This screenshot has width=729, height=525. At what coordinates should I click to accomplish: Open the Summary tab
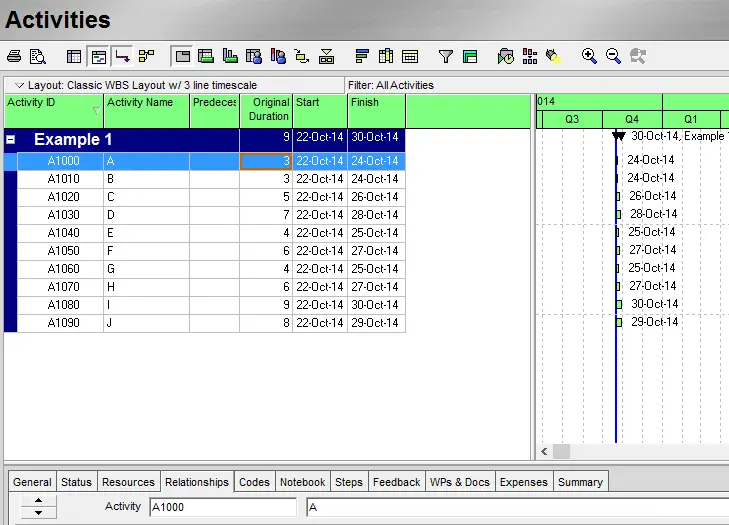coord(580,482)
